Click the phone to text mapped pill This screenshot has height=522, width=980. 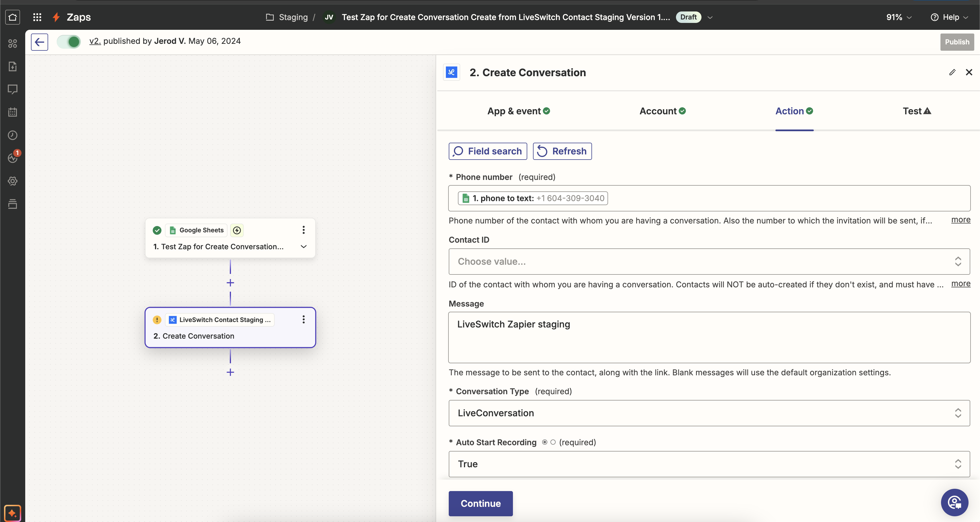(533, 198)
